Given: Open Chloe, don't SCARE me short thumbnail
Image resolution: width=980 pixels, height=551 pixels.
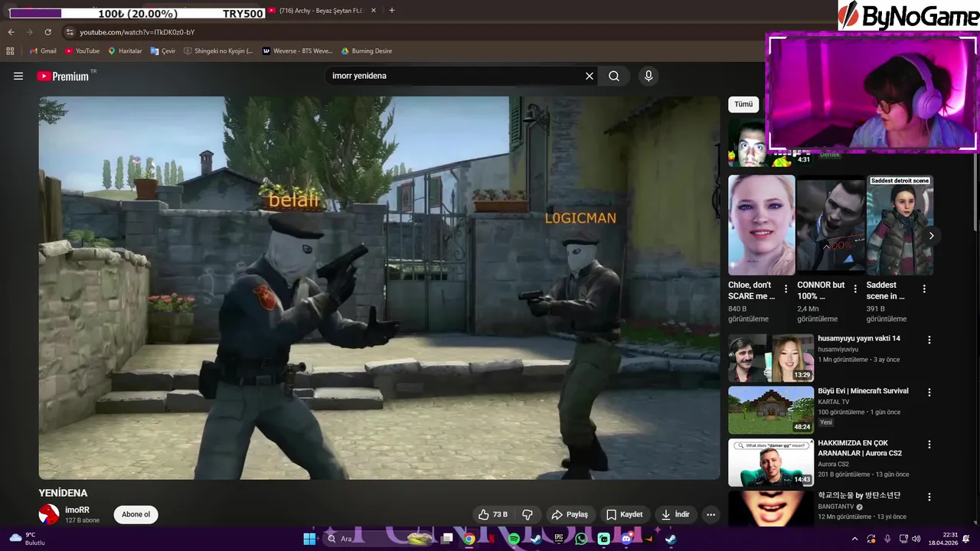Looking at the screenshot, I should [761, 225].
